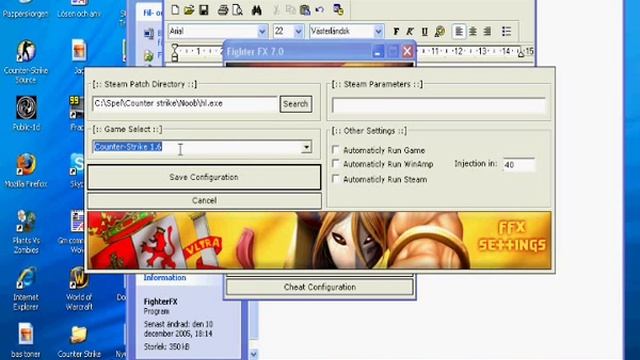Click the Steam Parameters input field
The image size is (640, 360).
[439, 105]
